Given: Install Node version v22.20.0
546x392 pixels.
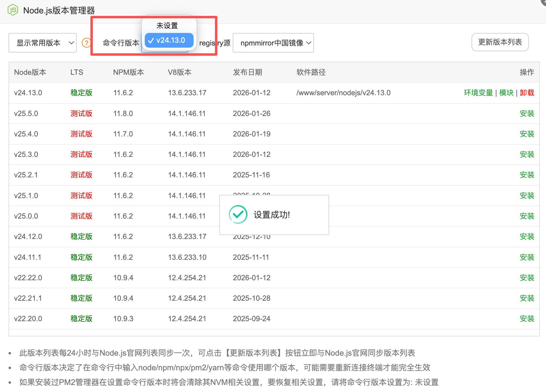Looking at the screenshot, I should (527, 319).
